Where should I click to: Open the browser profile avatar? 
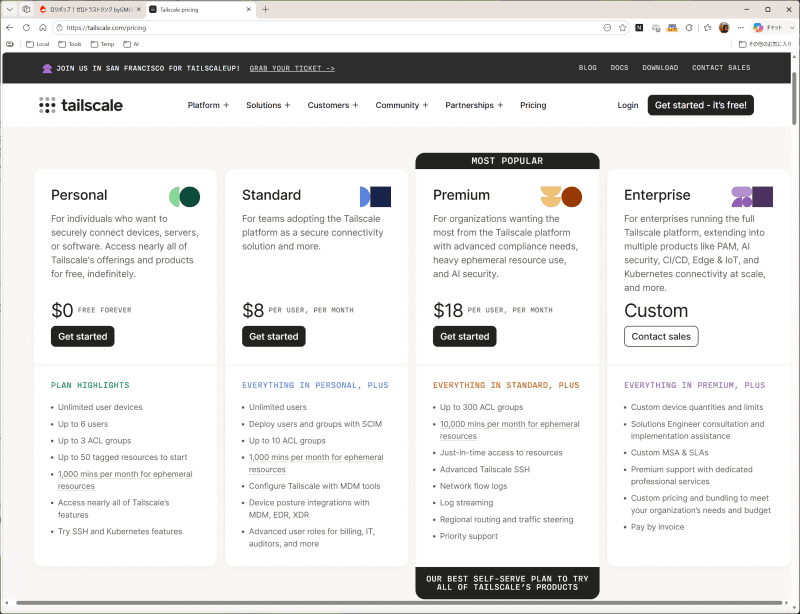coord(724,28)
